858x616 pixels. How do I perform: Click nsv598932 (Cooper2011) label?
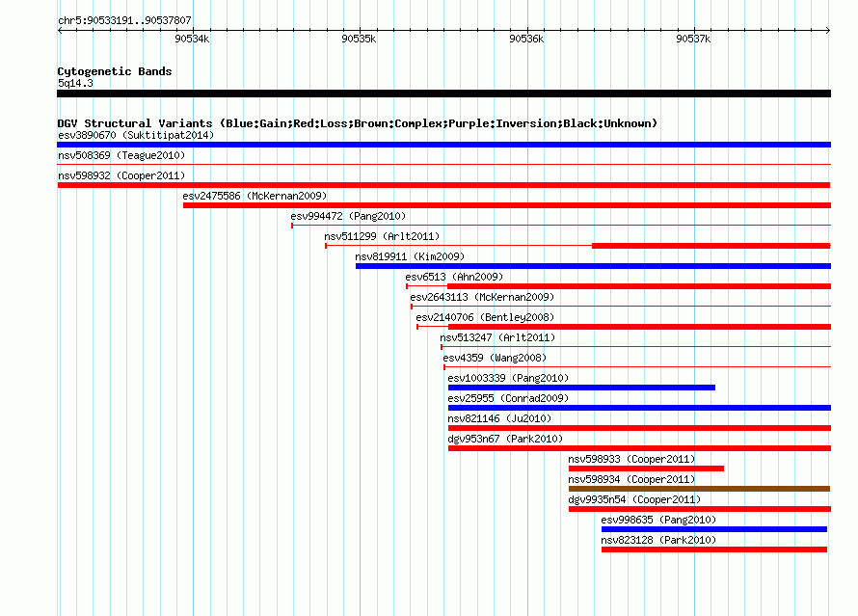(121, 175)
